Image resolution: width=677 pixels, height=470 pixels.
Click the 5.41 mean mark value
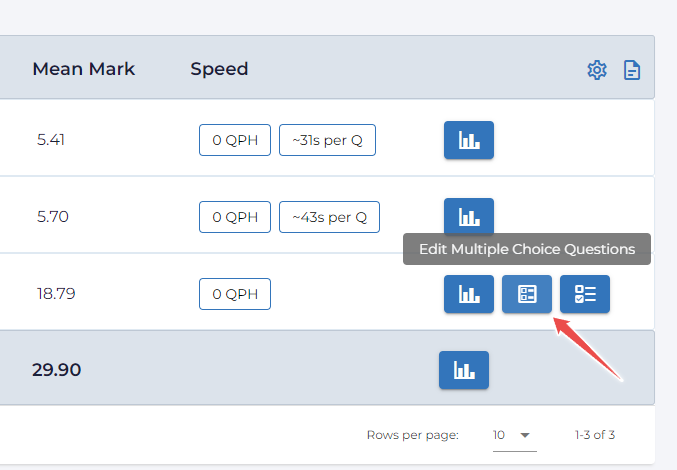click(x=51, y=140)
